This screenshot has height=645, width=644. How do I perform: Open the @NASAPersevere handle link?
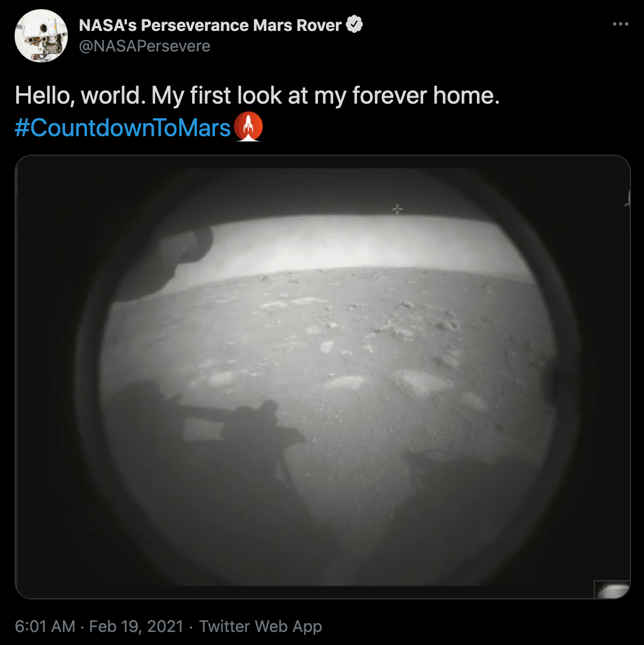click(144, 46)
